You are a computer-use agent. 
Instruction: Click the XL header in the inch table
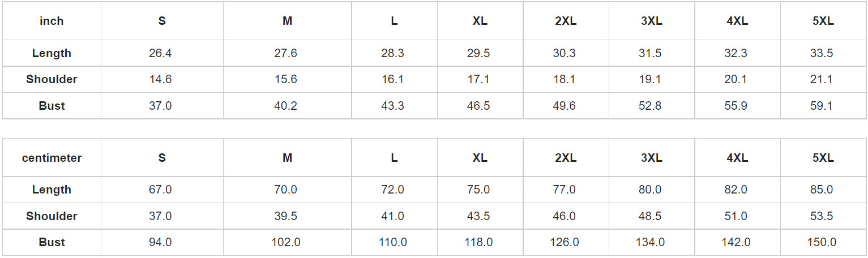pos(480,21)
